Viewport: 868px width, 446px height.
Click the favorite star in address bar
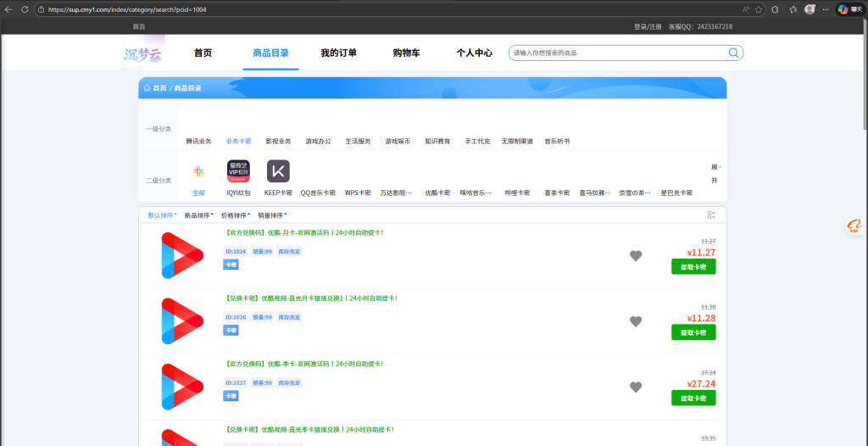pyautogui.click(x=759, y=9)
